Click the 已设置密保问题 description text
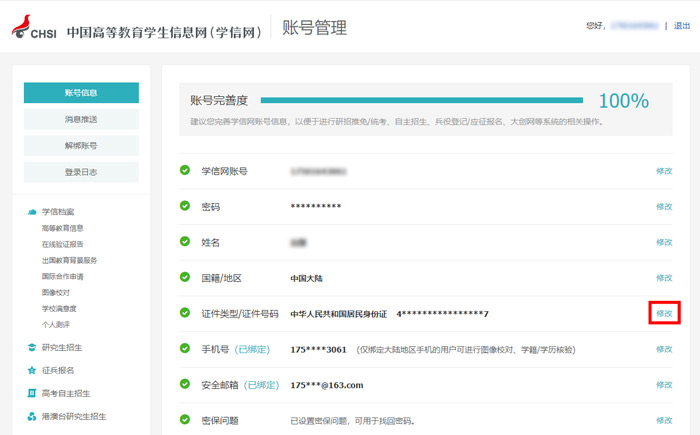This screenshot has width=700, height=435. [x=353, y=421]
